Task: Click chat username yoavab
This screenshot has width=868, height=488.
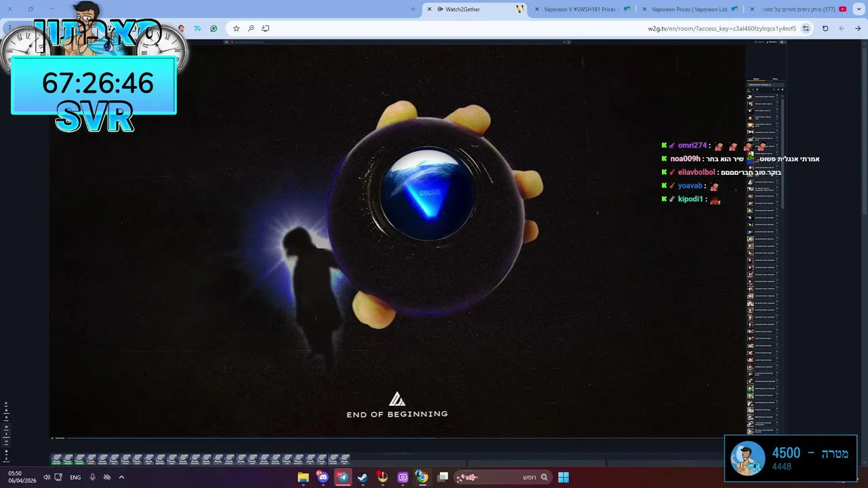Action: [x=690, y=186]
